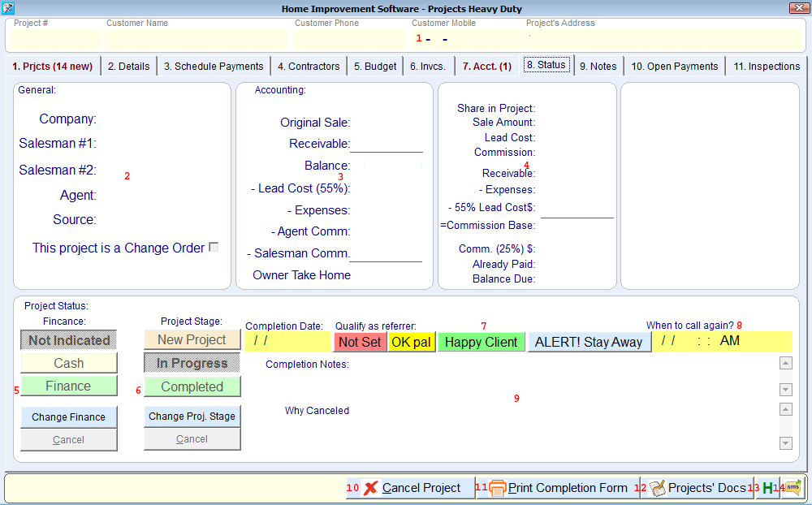Open the 5. Budget tab

375,67
